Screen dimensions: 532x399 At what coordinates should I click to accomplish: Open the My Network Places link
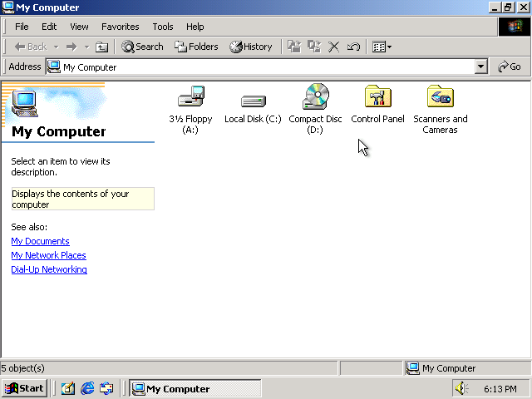coord(48,255)
